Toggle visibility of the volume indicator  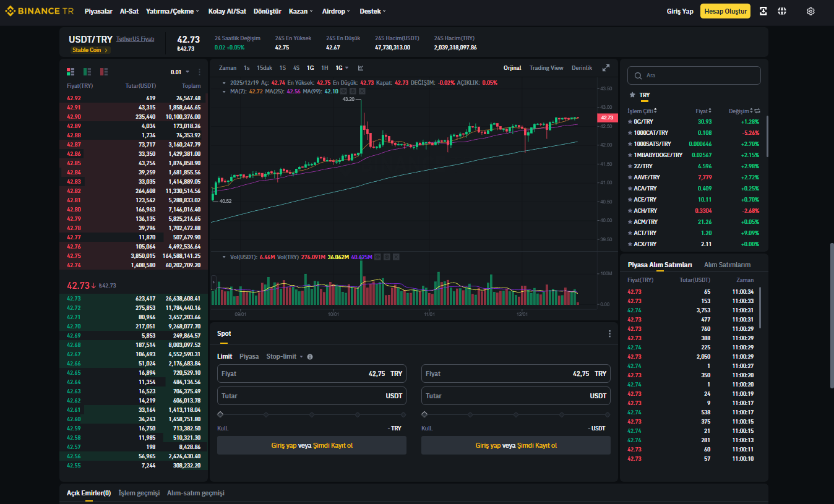click(x=377, y=257)
